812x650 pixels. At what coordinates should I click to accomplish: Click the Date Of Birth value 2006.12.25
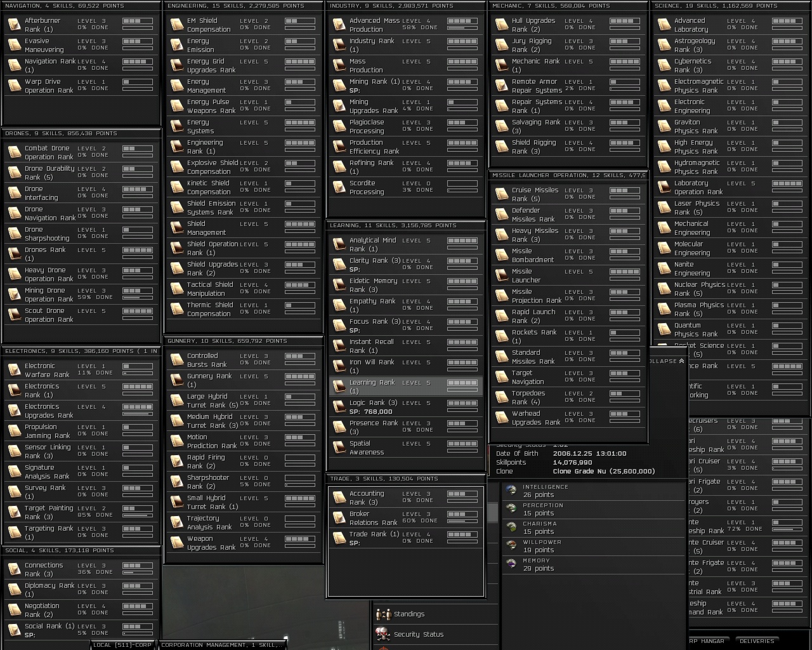point(589,454)
